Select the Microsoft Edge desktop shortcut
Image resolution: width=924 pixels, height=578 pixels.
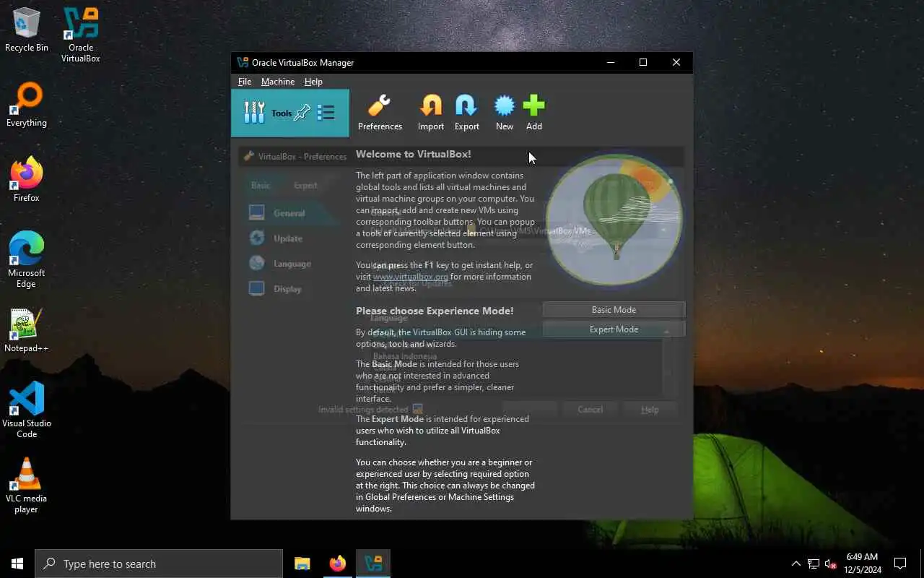(x=27, y=260)
